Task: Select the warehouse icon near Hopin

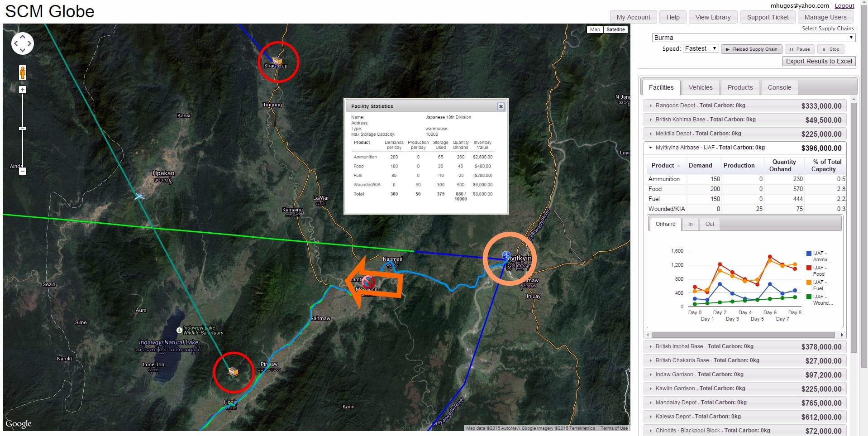Action: point(233,372)
